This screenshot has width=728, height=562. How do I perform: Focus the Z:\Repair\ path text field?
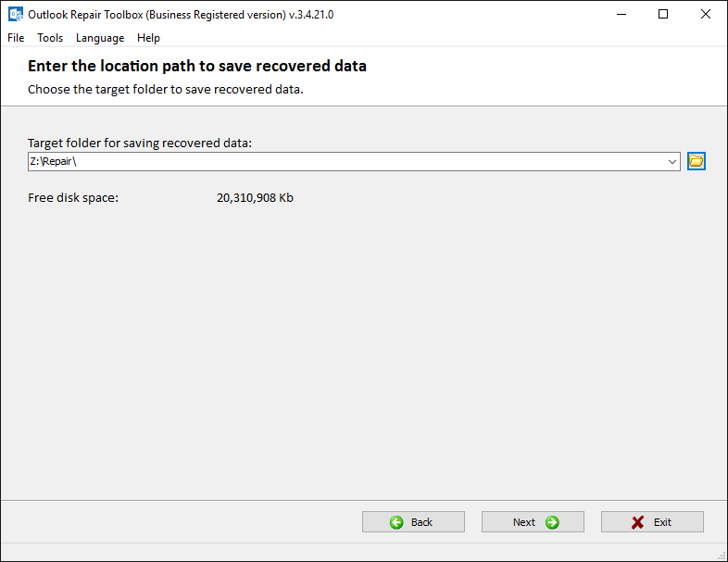click(345, 161)
